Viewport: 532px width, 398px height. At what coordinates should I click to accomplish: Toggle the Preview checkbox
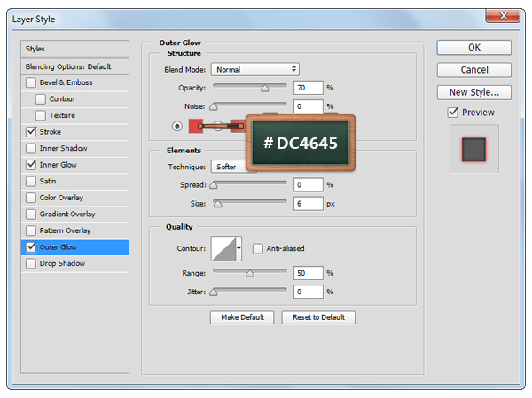[453, 113]
